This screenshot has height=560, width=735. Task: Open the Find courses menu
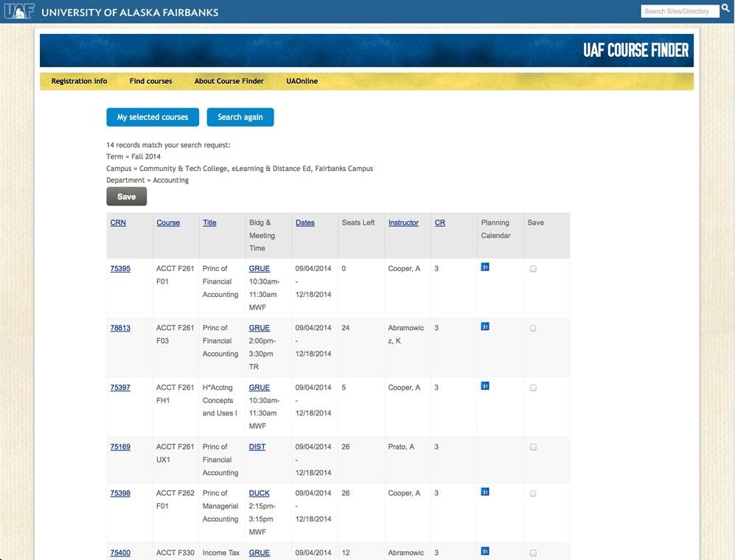(x=151, y=81)
